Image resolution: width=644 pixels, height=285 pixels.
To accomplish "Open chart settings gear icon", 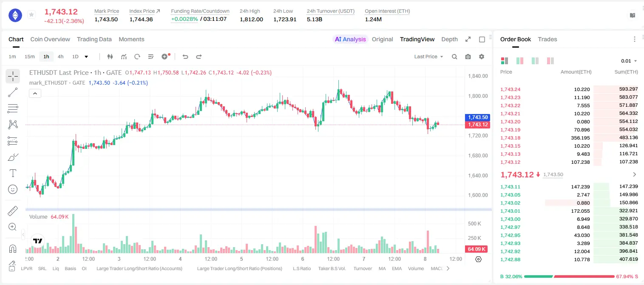I will pos(482,57).
